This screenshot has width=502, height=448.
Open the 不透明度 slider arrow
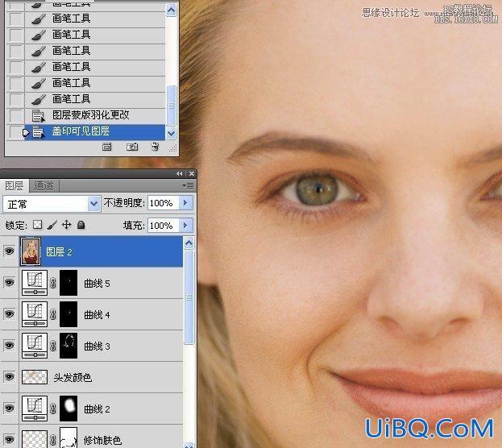pos(185,203)
